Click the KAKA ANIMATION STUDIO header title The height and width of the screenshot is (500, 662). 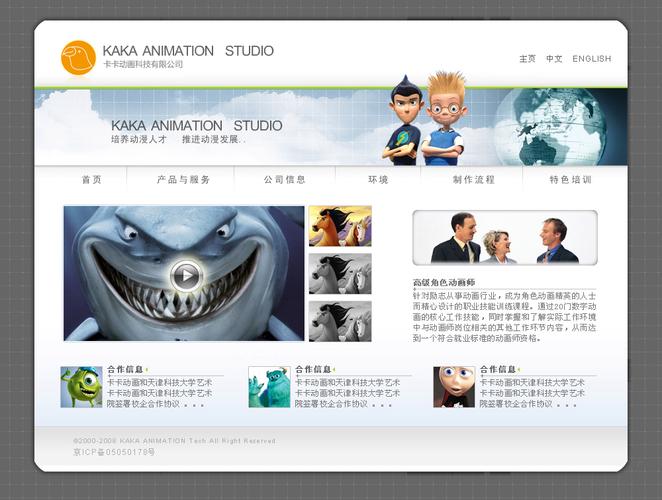(x=188, y=51)
